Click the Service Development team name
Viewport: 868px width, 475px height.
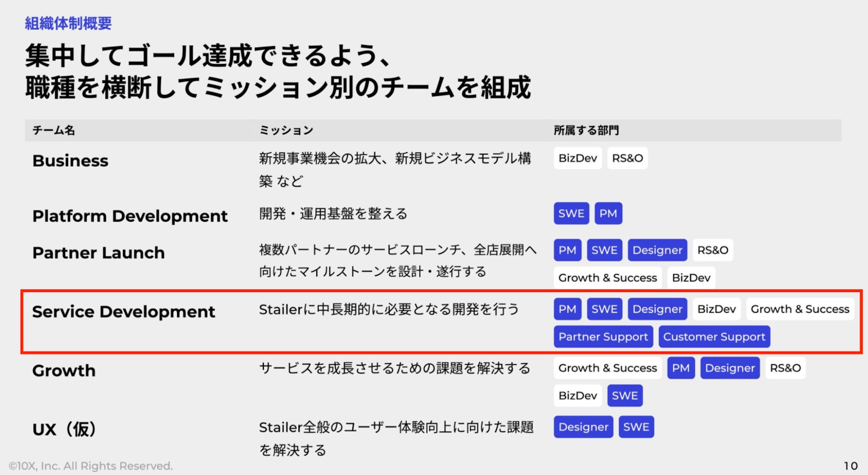coord(123,312)
